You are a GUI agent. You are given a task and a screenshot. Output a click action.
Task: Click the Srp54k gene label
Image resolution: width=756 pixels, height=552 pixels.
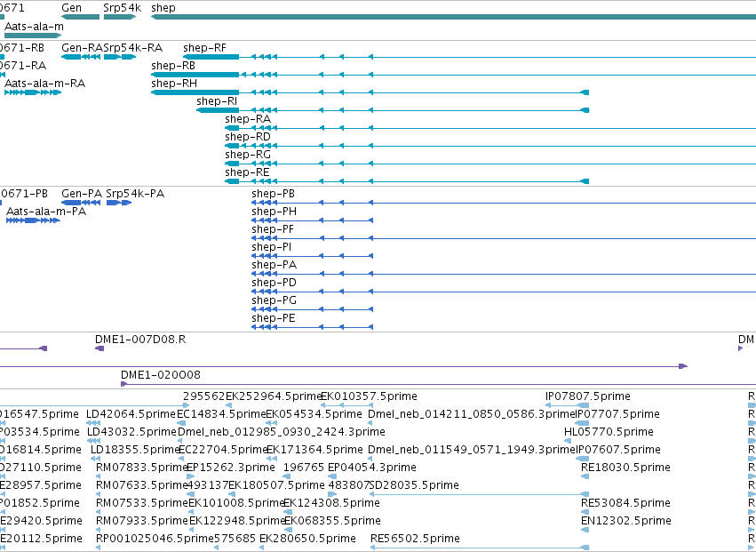pos(123,8)
